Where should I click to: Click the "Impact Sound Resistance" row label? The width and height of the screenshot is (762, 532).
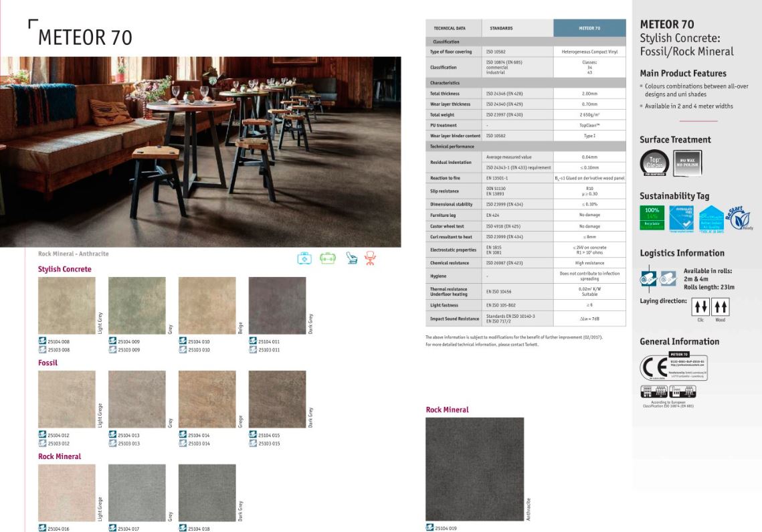(454, 319)
